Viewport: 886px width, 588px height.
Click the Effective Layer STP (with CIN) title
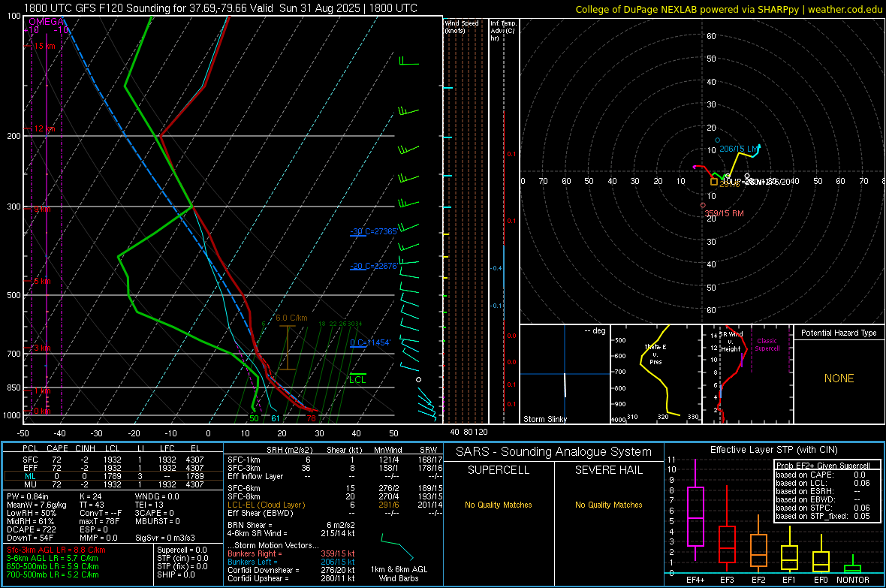773,450
